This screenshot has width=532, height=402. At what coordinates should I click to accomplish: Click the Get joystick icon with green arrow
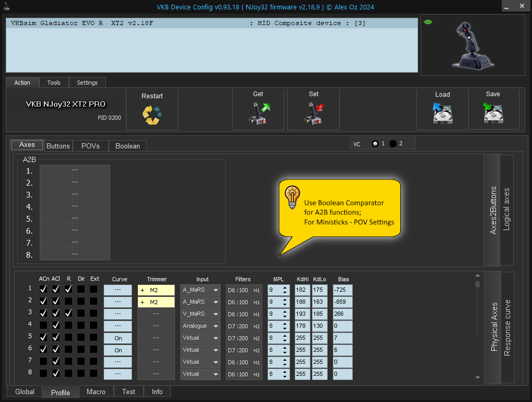(x=260, y=113)
